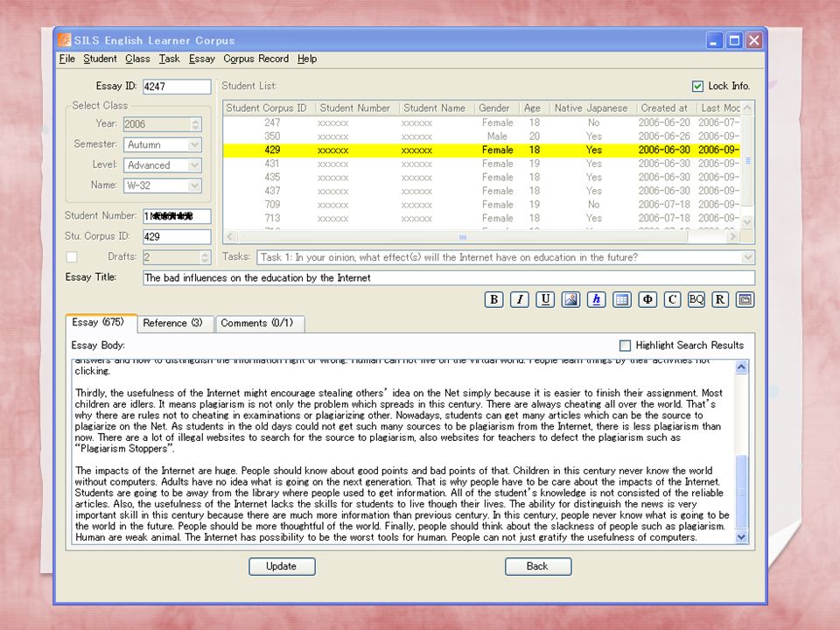This screenshot has width=840, height=630.
Task: Select student row with Corpus ID 709
Action: pyautogui.click(x=483, y=205)
